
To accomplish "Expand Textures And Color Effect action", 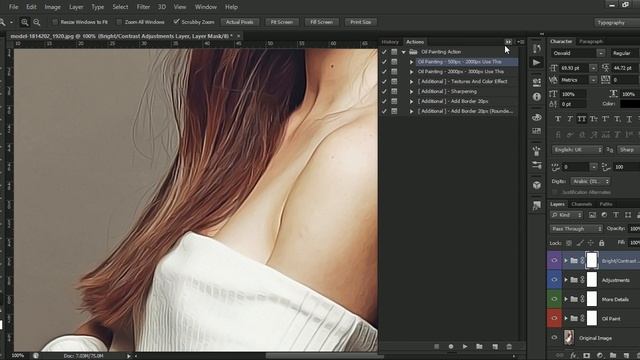I will [x=411, y=82].
